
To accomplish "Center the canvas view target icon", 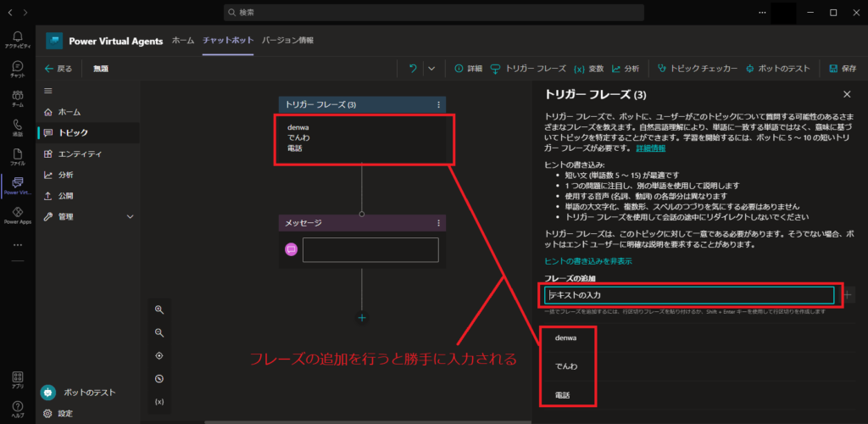I will (x=159, y=356).
